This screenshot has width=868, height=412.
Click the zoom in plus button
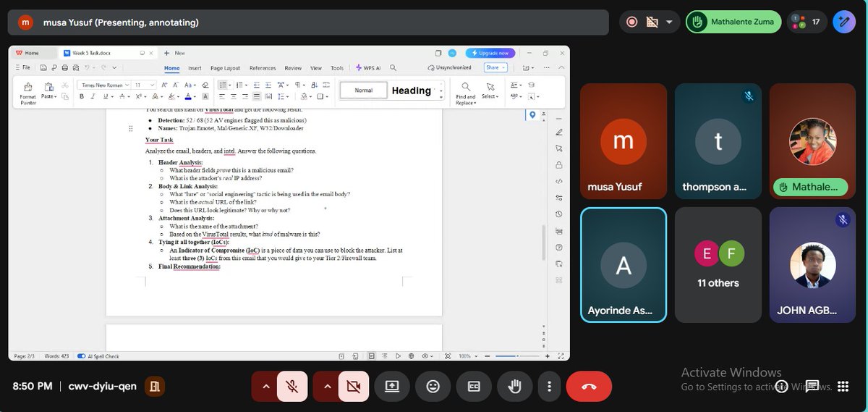pos(548,356)
